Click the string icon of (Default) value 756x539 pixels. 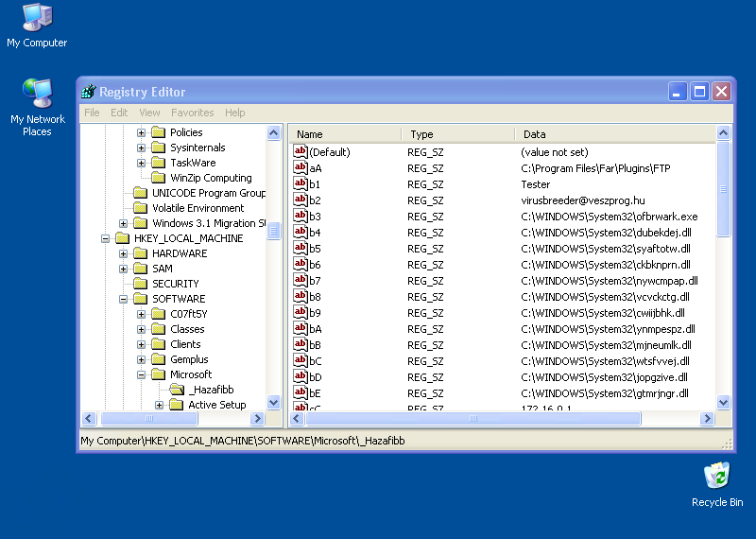301,151
